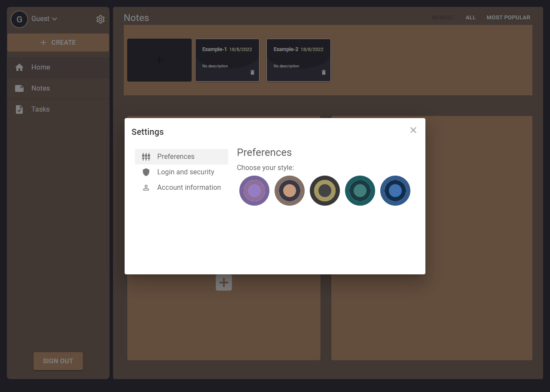Delete Example-2 note via trash icon

click(324, 72)
